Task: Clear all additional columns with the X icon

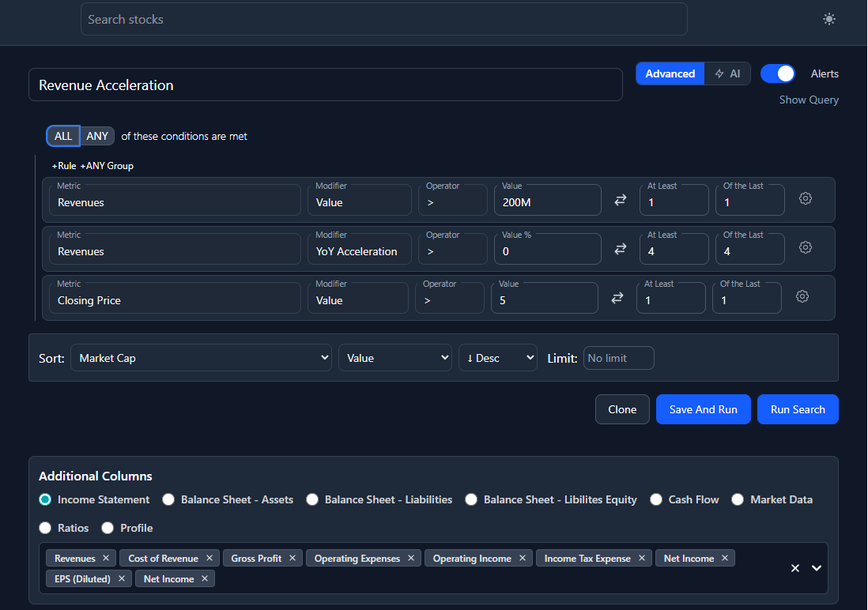Action: pyautogui.click(x=794, y=568)
